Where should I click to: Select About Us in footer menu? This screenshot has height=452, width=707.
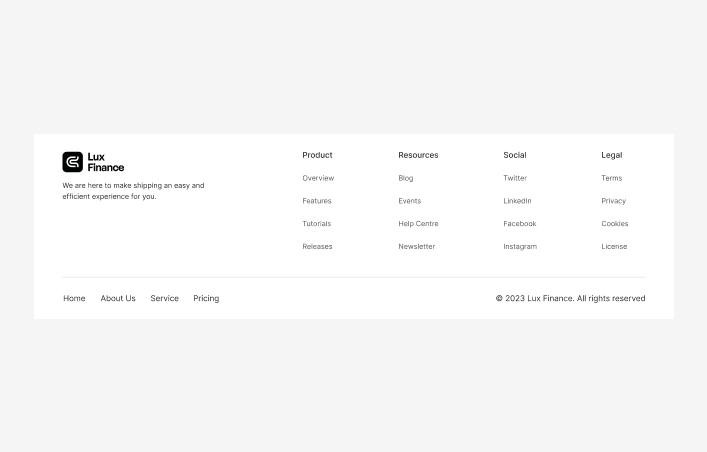[x=118, y=299]
